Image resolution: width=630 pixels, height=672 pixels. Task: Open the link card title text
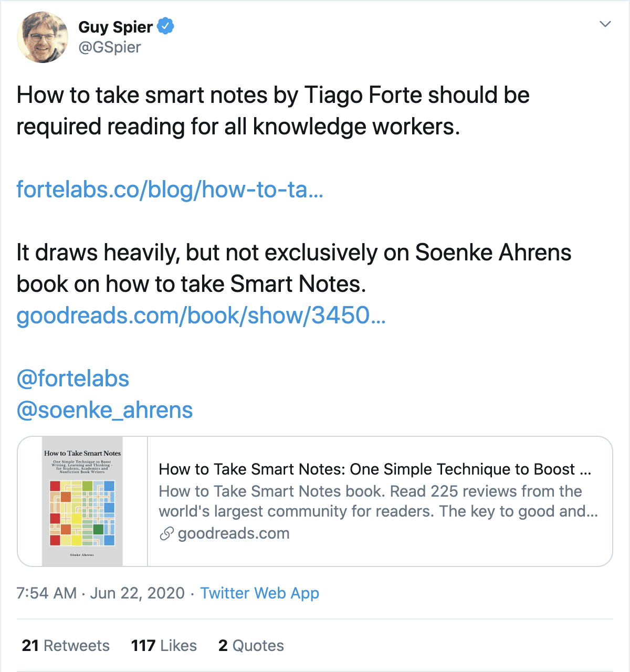point(375,469)
